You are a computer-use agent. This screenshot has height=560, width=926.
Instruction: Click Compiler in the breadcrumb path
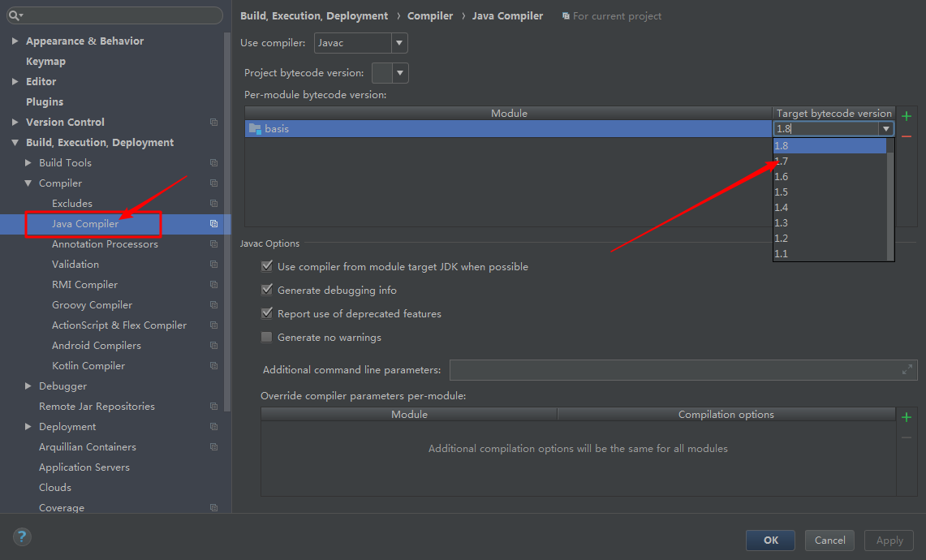430,16
